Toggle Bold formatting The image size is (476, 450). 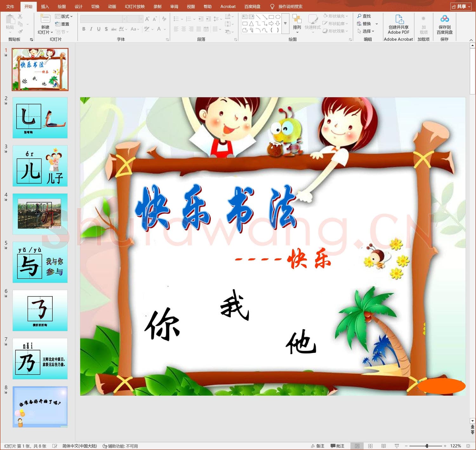tap(84, 29)
